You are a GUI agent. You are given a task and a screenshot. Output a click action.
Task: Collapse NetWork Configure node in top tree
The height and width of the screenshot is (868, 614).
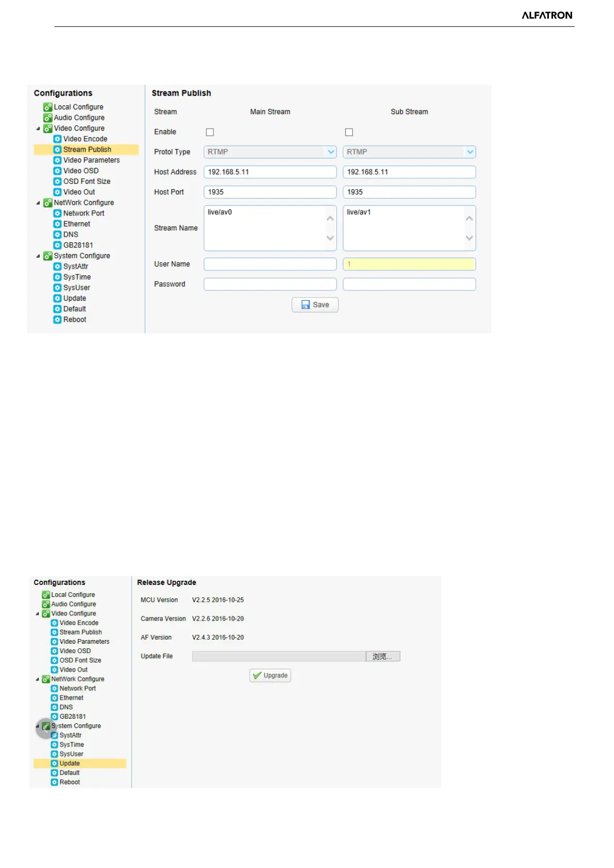(38, 203)
